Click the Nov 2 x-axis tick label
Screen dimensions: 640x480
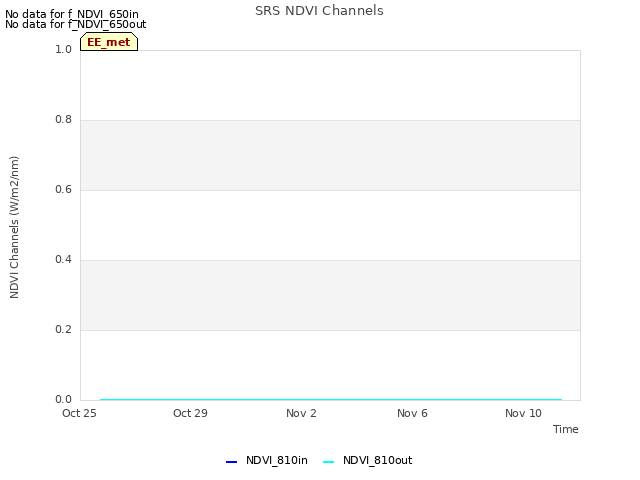click(301, 413)
